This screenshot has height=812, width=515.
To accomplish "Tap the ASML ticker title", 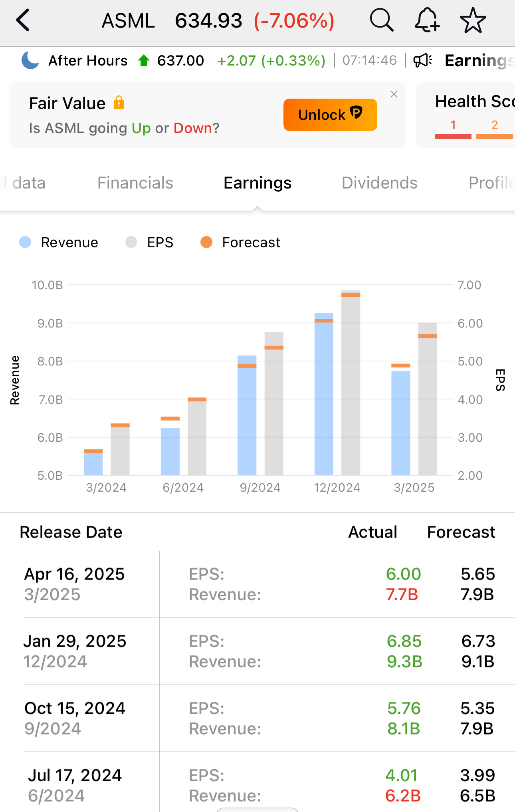I will click(x=128, y=20).
